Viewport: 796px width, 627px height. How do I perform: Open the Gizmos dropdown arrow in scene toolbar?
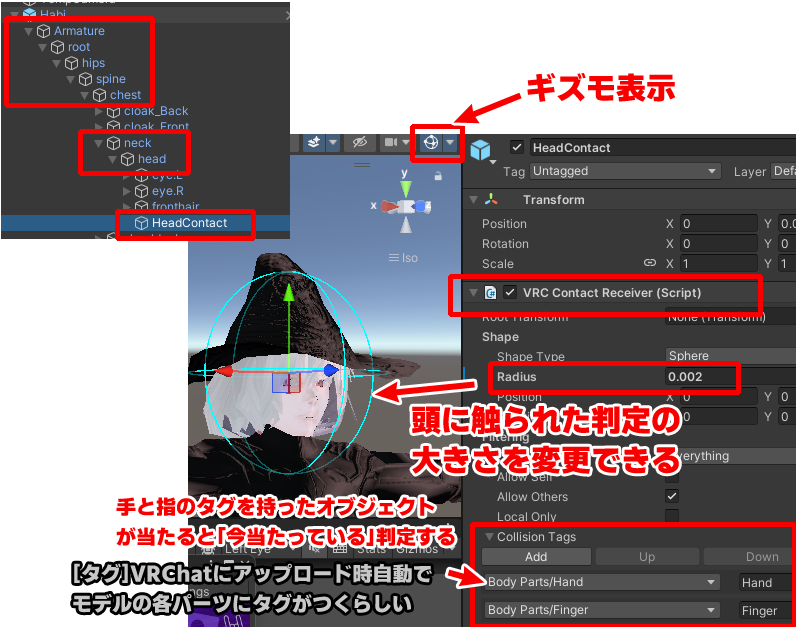click(x=450, y=143)
